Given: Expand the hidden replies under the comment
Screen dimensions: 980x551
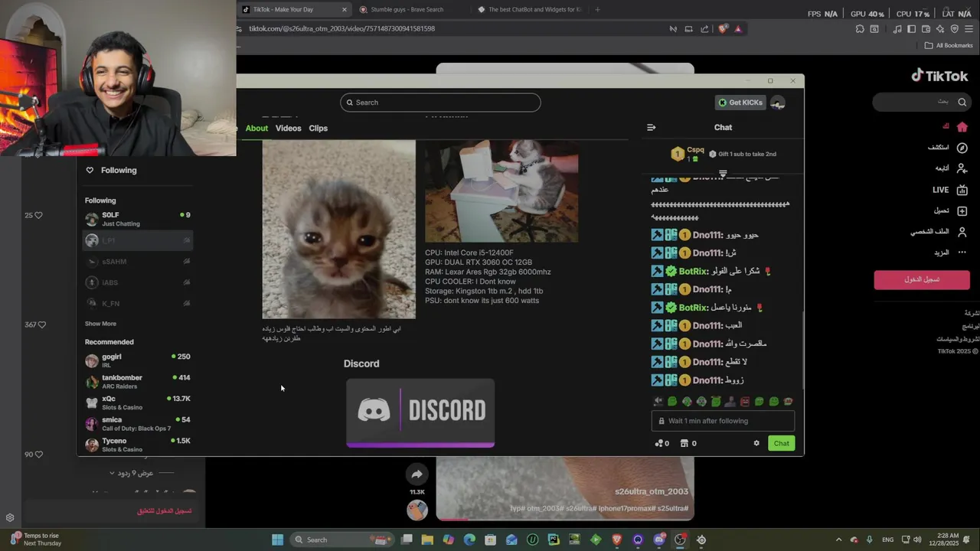Looking at the screenshot, I should tap(132, 473).
